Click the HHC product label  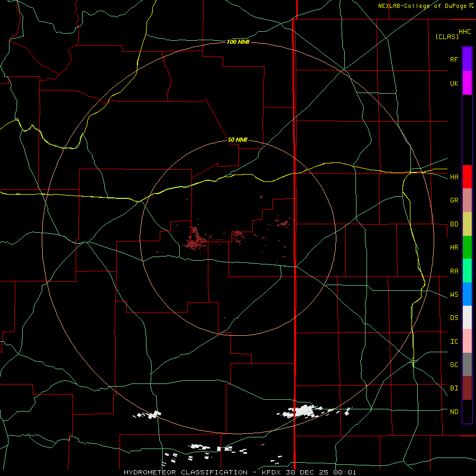click(465, 32)
